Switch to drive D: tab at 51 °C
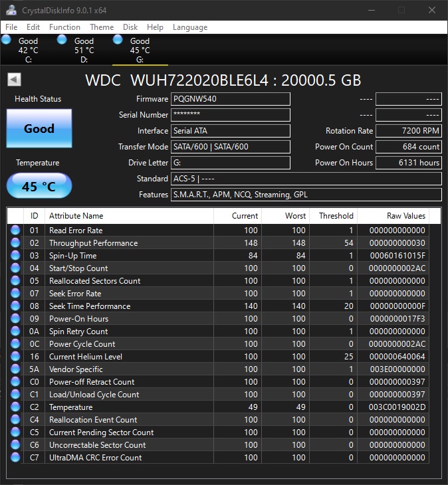 pyautogui.click(x=84, y=50)
